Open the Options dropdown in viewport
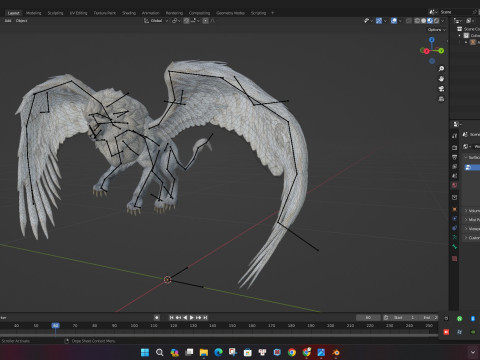The height and width of the screenshot is (360, 480). 436,30
